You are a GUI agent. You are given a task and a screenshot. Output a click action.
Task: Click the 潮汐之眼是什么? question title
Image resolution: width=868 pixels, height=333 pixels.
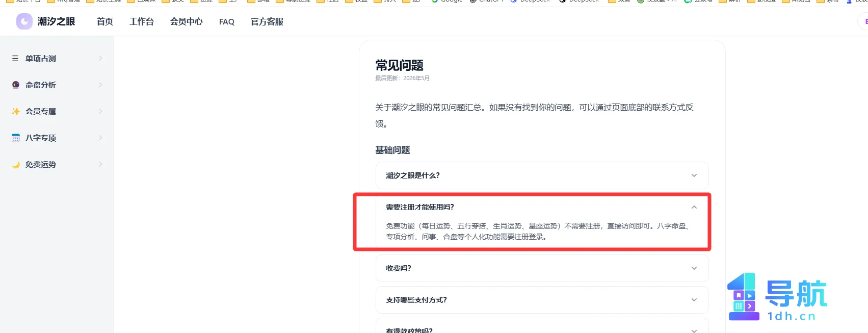413,175
